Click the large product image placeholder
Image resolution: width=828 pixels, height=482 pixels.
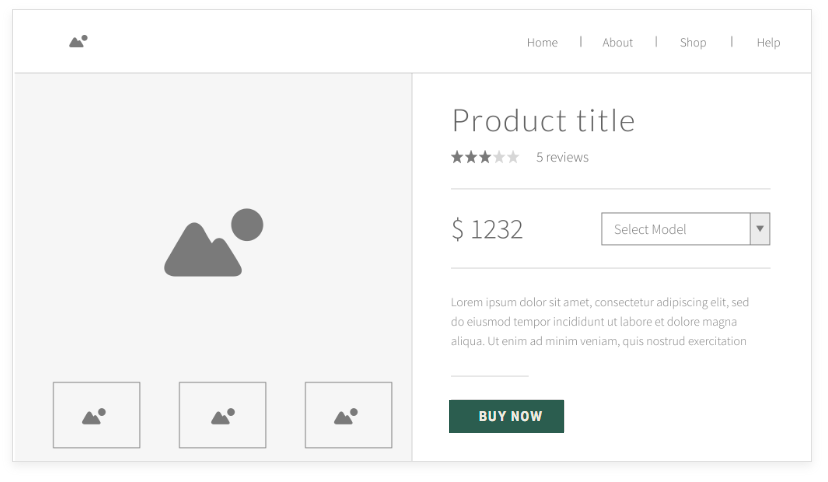click(x=213, y=242)
